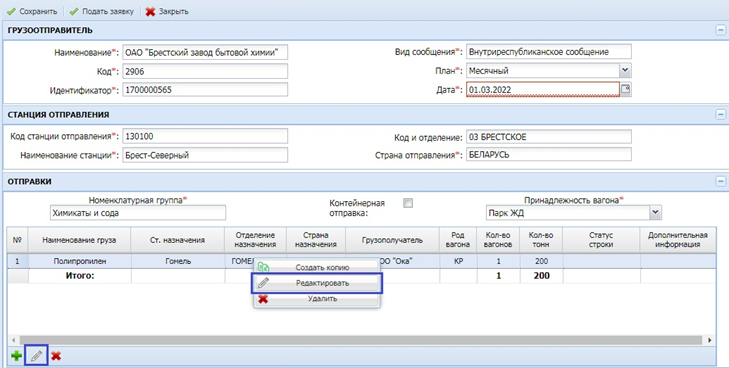Click the Страна отправления field

tap(549, 155)
